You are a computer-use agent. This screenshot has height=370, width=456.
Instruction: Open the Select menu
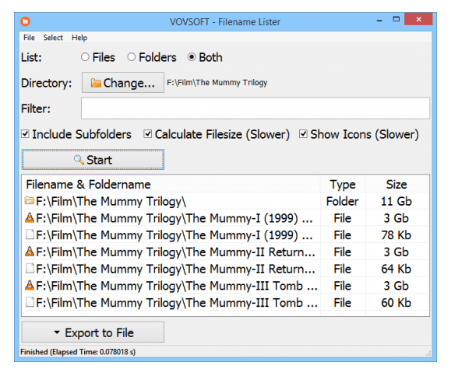pyautogui.click(x=53, y=37)
